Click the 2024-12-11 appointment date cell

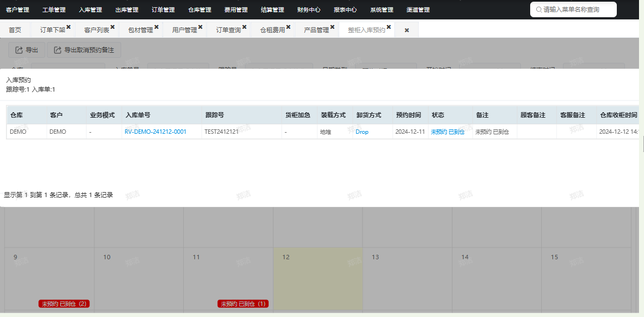coord(410,132)
